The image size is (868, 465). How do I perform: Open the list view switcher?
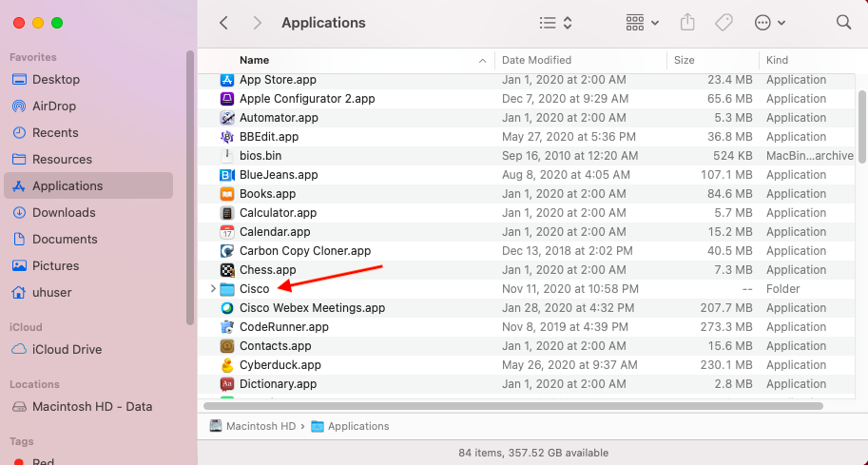555,23
